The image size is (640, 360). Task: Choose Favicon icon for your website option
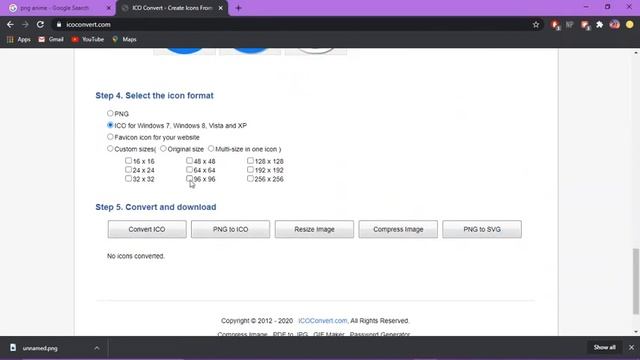[110, 137]
